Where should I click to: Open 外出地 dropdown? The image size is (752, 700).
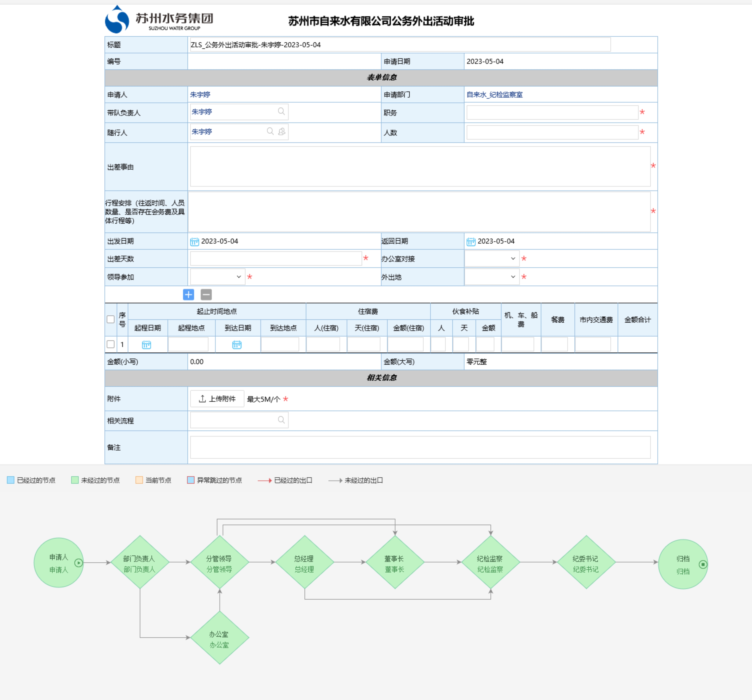(x=491, y=277)
